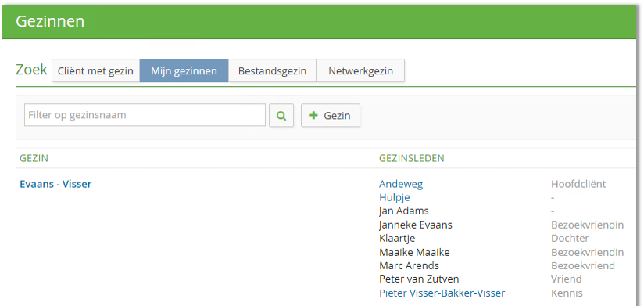Add a new family with + Gezin
The width and height of the screenshot is (644, 306).
pos(331,115)
